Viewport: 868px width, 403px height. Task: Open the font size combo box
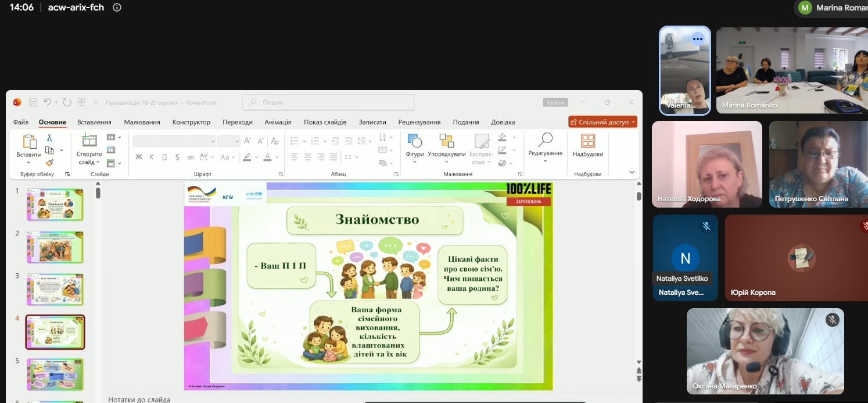[x=229, y=141]
